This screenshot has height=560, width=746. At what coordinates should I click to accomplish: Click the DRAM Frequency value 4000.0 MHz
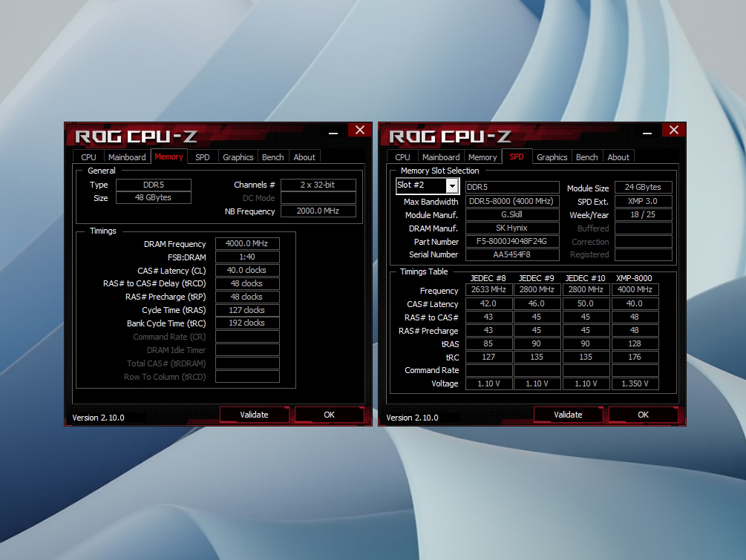coord(247,244)
